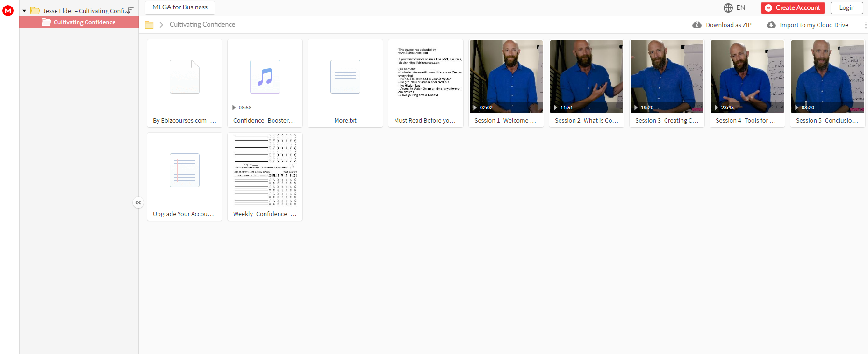Click Download as ZIP

pyautogui.click(x=722, y=25)
